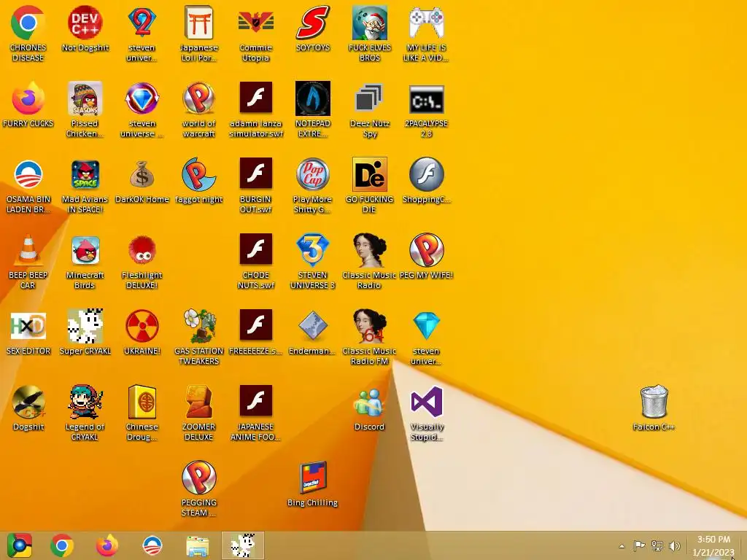Screen dimensions: 747x560
Task: Open the Christmas elf game icon
Action: tap(370, 23)
